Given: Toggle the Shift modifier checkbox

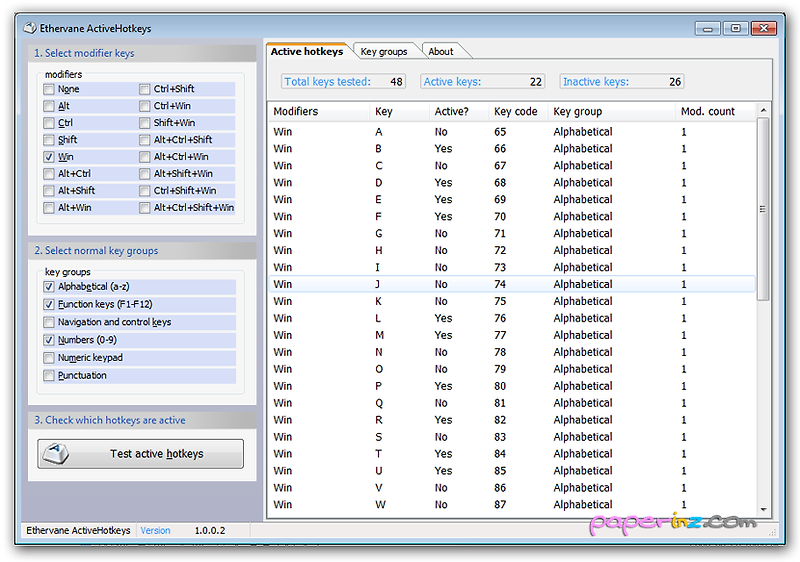Looking at the screenshot, I should tap(49, 140).
